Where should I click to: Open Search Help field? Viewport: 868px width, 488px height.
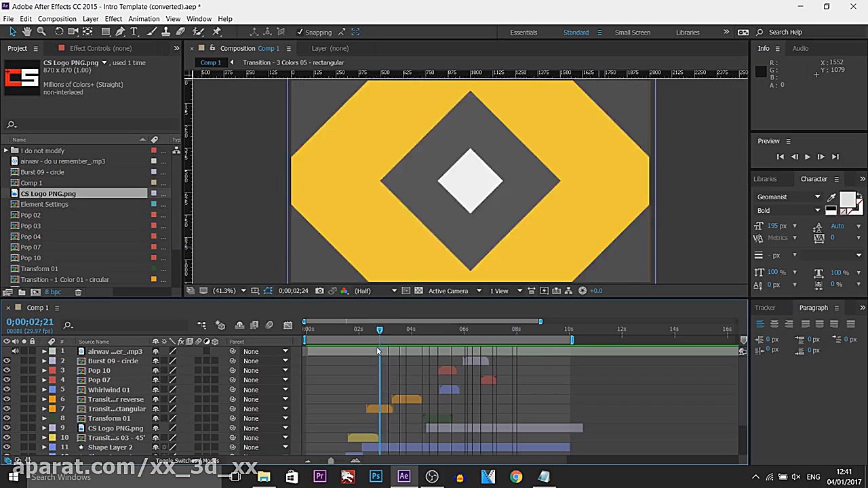click(785, 32)
